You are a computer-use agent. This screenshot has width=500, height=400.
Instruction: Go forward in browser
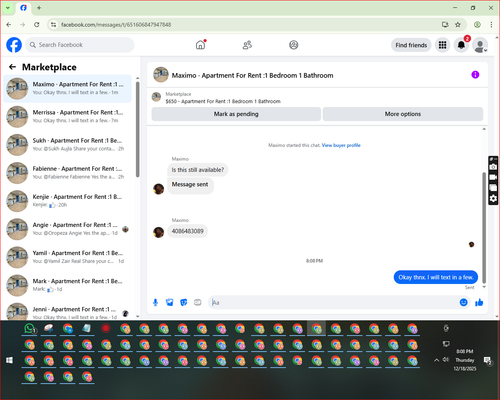click(23, 25)
